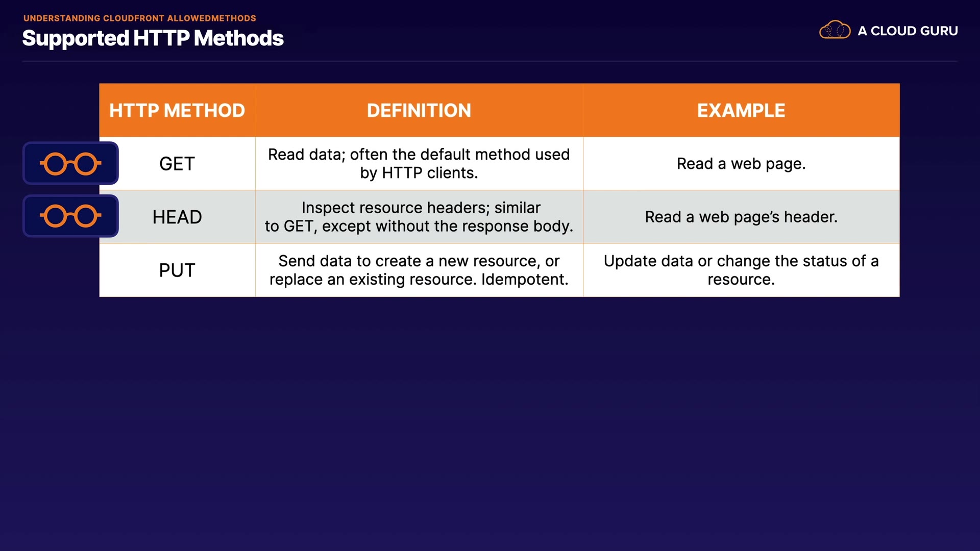Viewport: 980px width, 551px height.
Task: Click the GET method cell
Action: (x=177, y=164)
